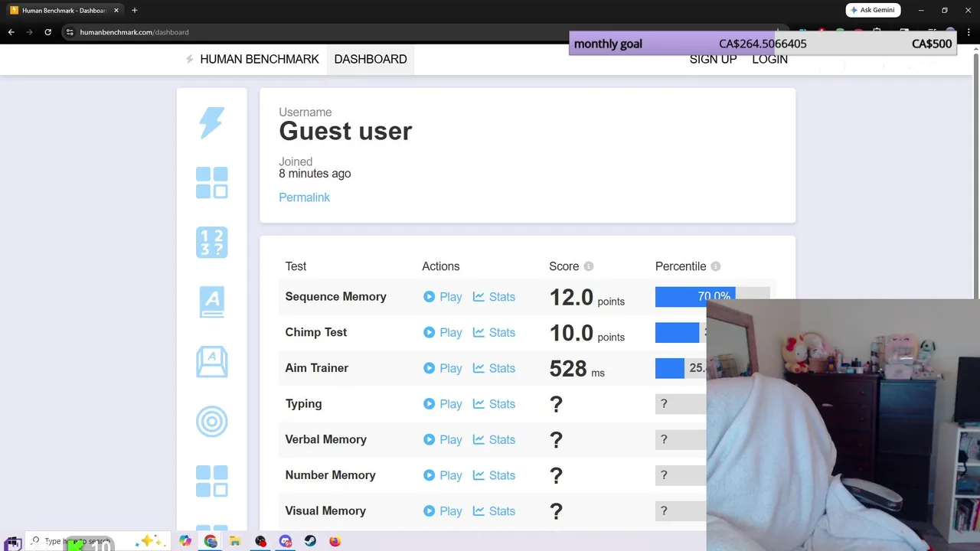Click the Human Benchmark lightning logo icon

click(189, 59)
